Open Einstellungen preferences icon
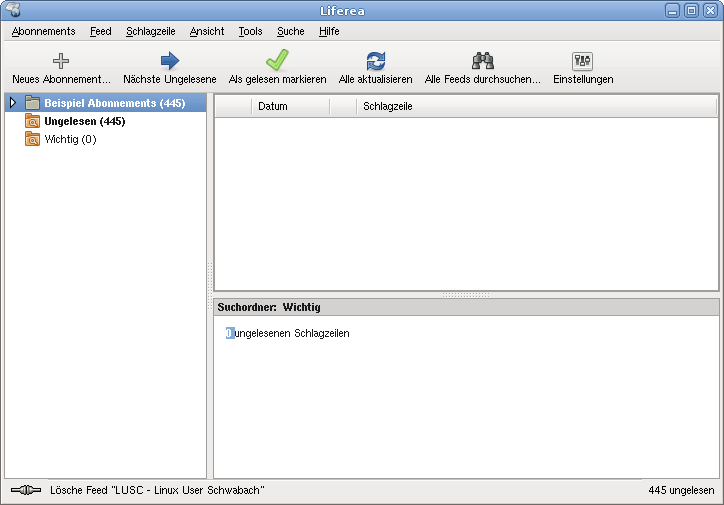Image resolution: width=724 pixels, height=505 pixels. [x=582, y=61]
